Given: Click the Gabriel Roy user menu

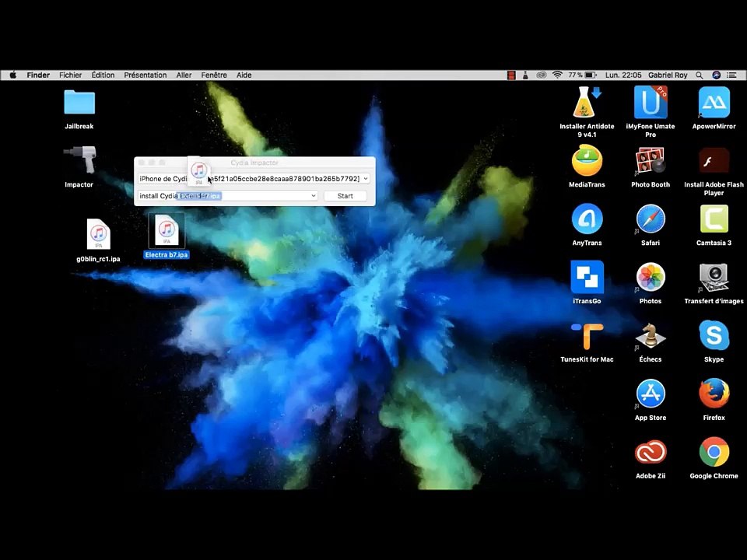Looking at the screenshot, I should [668, 75].
